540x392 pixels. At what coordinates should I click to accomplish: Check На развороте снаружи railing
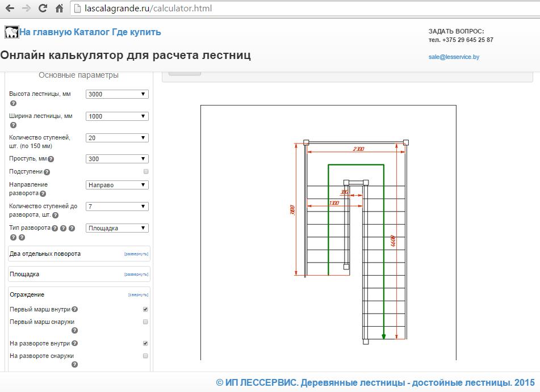(145, 356)
